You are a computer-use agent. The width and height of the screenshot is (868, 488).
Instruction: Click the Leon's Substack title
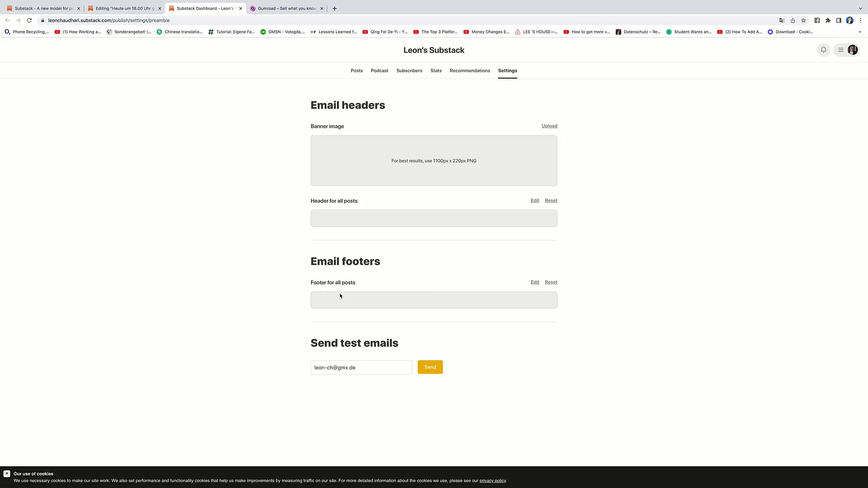434,50
